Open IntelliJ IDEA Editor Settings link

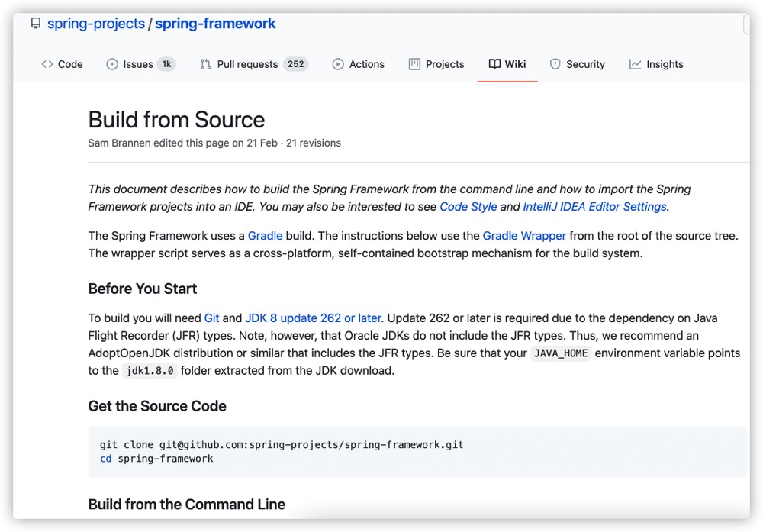tap(594, 206)
